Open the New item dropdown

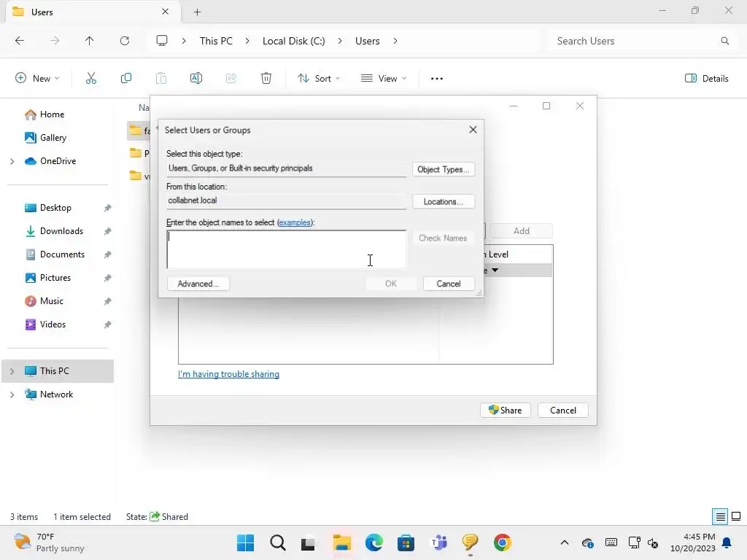[x=38, y=79]
